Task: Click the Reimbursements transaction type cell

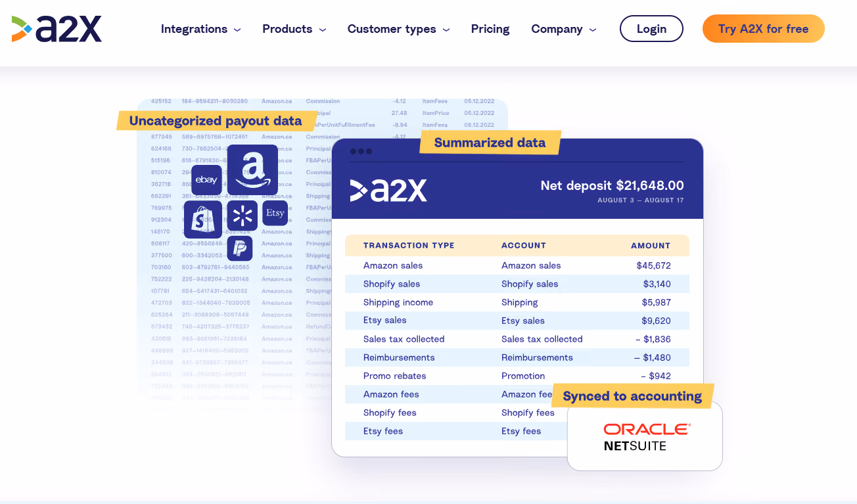Action: (x=399, y=357)
